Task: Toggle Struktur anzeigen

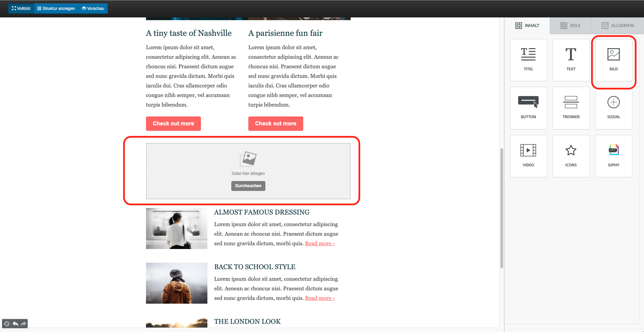Action: coord(56,9)
